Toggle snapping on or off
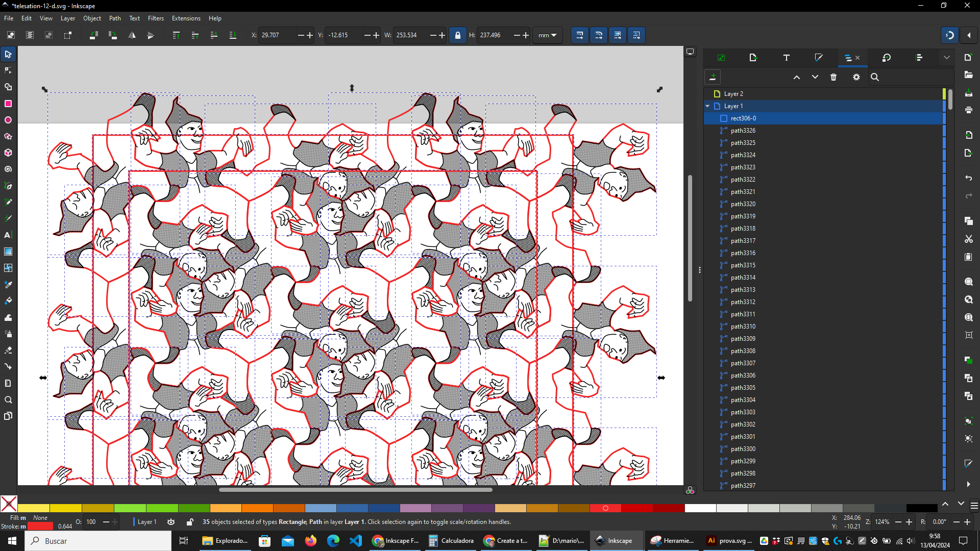 [950, 35]
